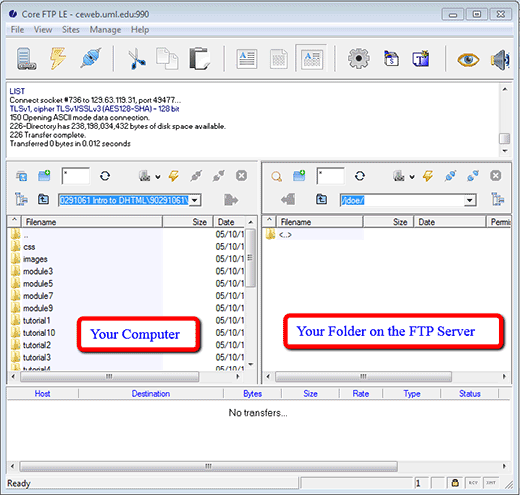
Task: Create a new folder in the local pane
Action: (x=44, y=175)
